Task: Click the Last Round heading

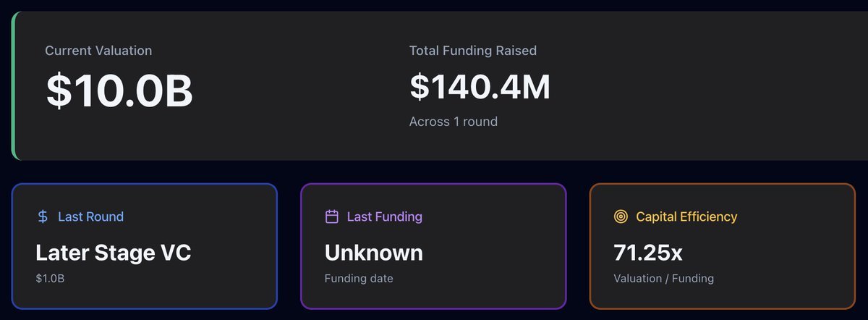Action: [x=90, y=216]
